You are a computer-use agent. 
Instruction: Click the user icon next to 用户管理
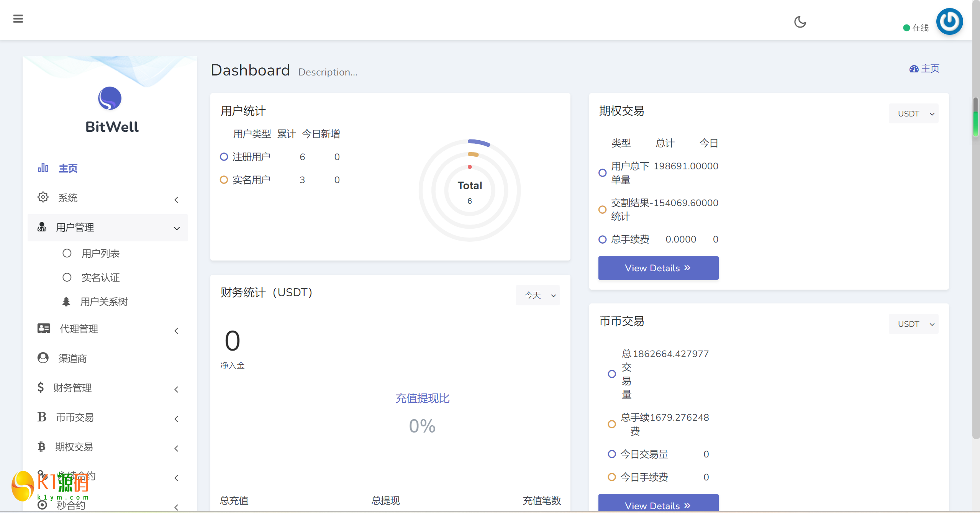42,227
